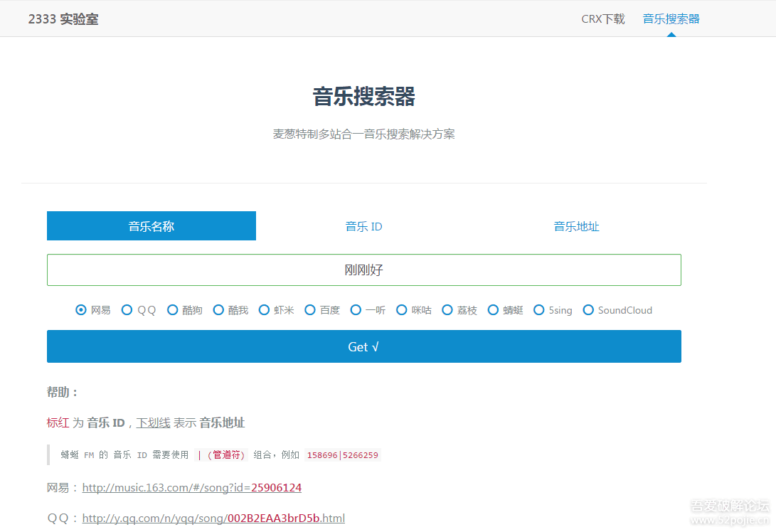Click the 音乐搜索器 page heading
The width and height of the screenshot is (776, 532).
tap(363, 97)
